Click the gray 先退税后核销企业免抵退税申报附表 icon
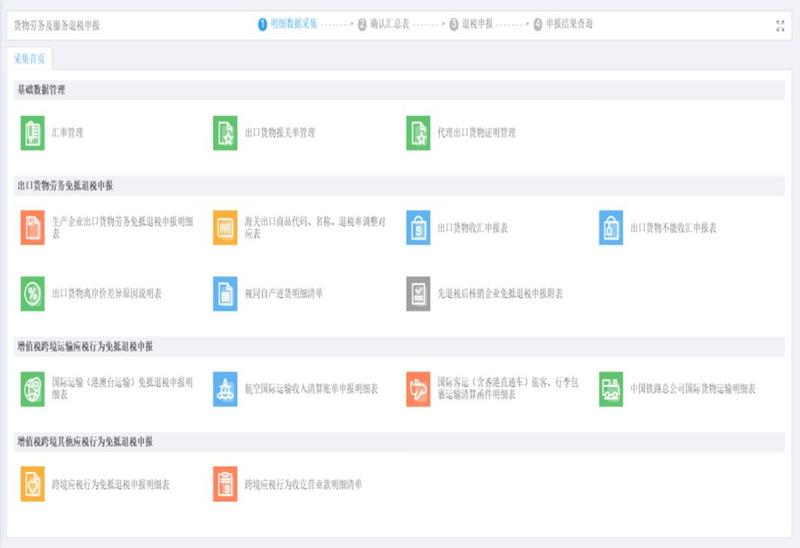800x548 pixels. (x=418, y=294)
